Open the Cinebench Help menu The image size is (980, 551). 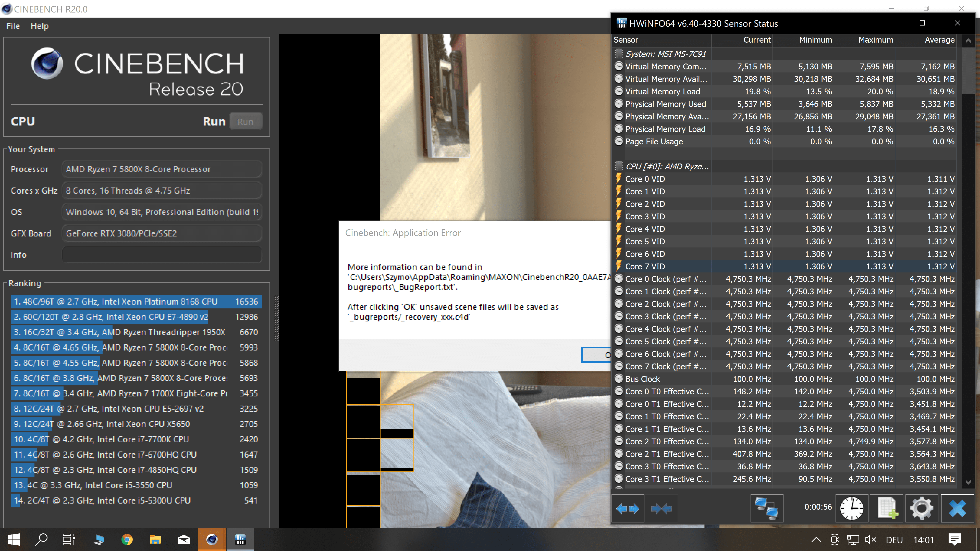click(40, 26)
